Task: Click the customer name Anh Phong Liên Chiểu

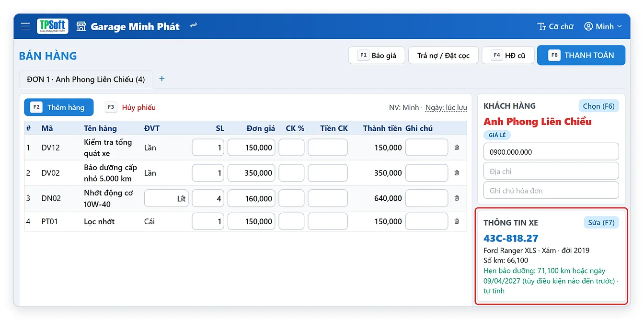Action: 538,122
